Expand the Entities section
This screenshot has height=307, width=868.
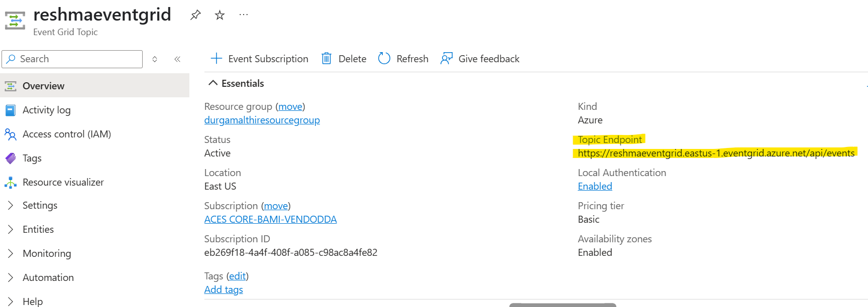click(94, 229)
